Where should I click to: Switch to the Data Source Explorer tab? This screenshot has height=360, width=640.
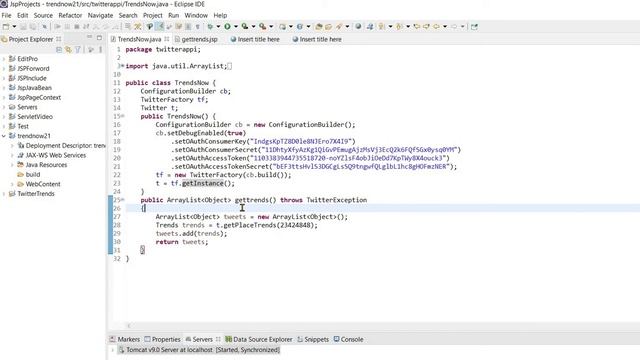259,339
